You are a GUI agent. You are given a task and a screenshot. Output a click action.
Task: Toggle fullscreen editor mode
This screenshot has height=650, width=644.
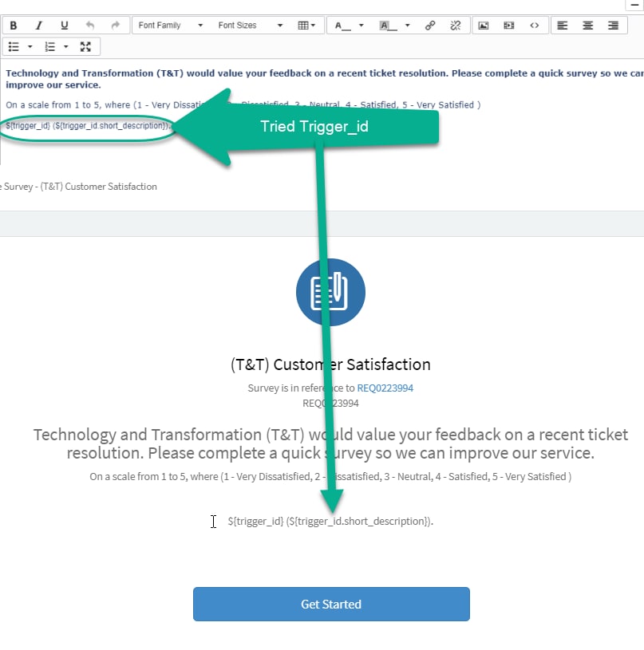pyautogui.click(x=86, y=47)
